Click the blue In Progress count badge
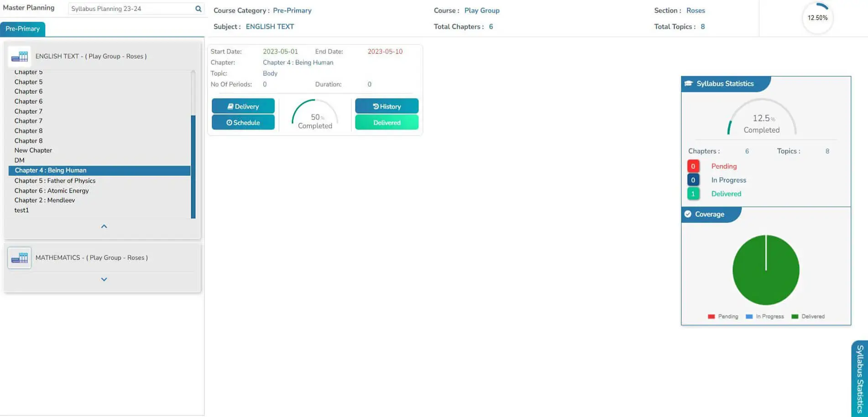Viewport: 868px width, 417px height. [693, 180]
